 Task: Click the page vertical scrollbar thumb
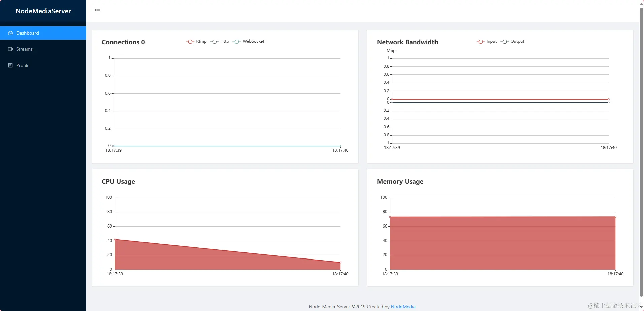(641, 151)
